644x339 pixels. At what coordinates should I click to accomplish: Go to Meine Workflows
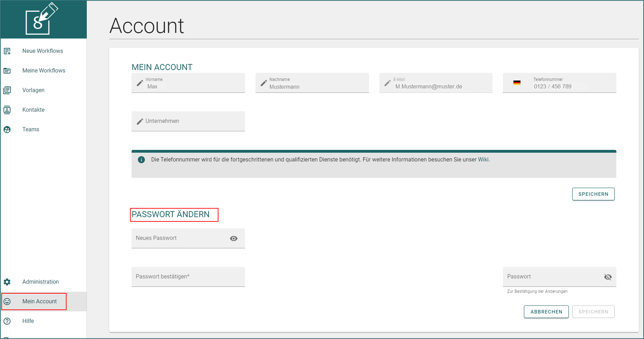[43, 71]
